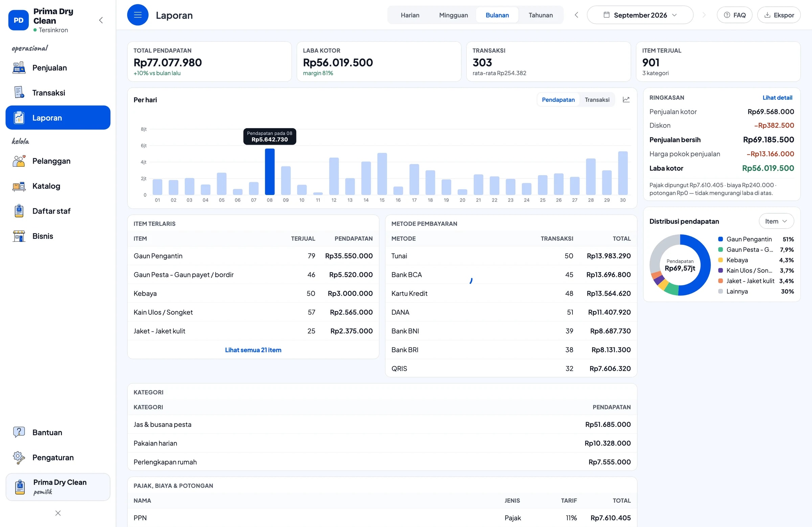
Task: Click the line chart view icon
Action: click(x=626, y=99)
